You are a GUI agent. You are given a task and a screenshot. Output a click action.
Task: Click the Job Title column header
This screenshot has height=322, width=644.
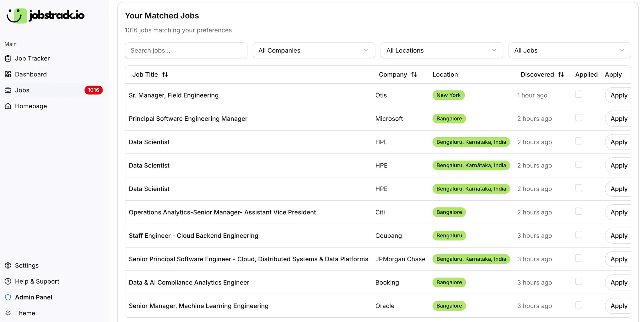click(150, 75)
